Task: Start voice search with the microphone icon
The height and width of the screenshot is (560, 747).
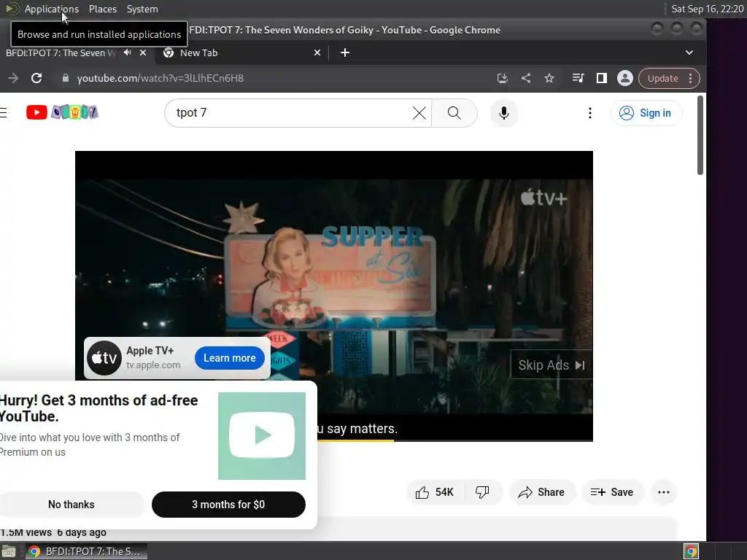Action: (503, 113)
